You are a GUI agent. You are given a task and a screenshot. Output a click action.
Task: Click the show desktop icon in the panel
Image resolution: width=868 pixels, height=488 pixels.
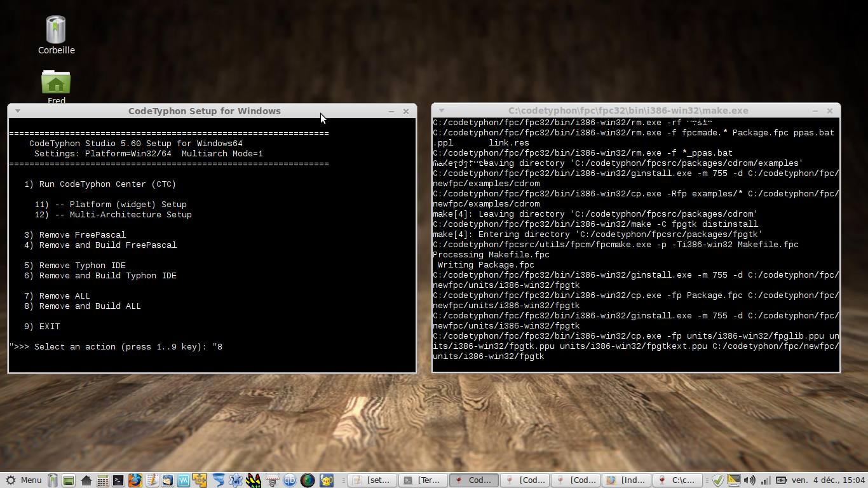coord(69,480)
